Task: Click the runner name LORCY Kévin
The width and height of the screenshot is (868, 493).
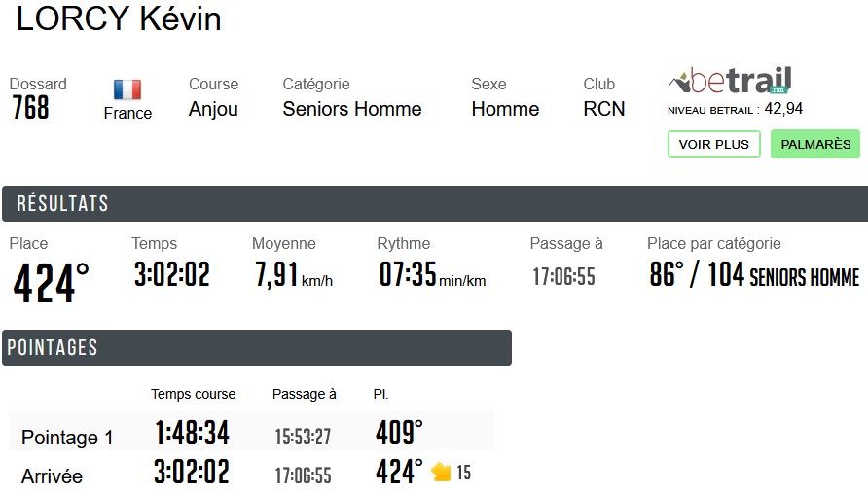Action: [119, 19]
